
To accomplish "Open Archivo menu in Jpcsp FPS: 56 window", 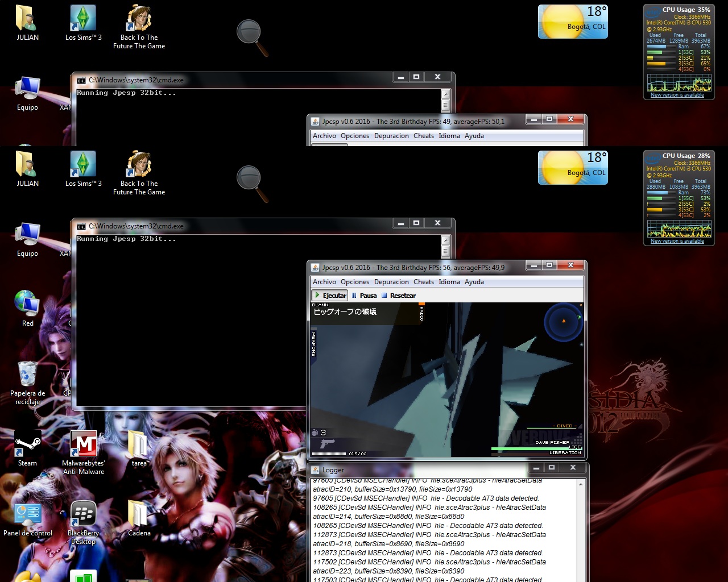I will coord(324,282).
